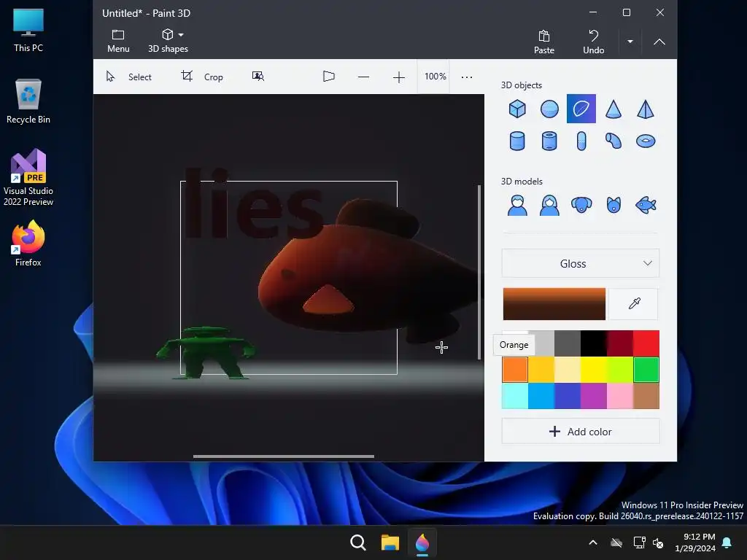Insert the man 3D model
Image resolution: width=747 pixels, height=560 pixels.
[x=517, y=205]
